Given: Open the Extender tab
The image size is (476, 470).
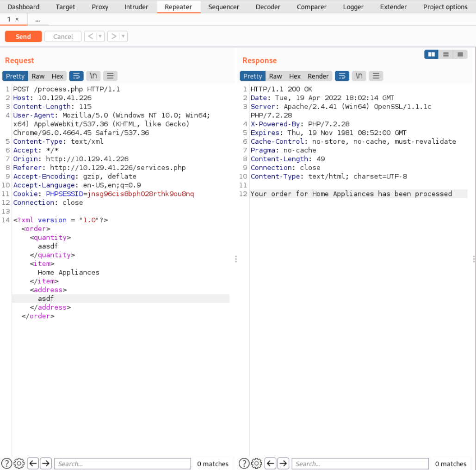Looking at the screenshot, I should click(393, 6).
